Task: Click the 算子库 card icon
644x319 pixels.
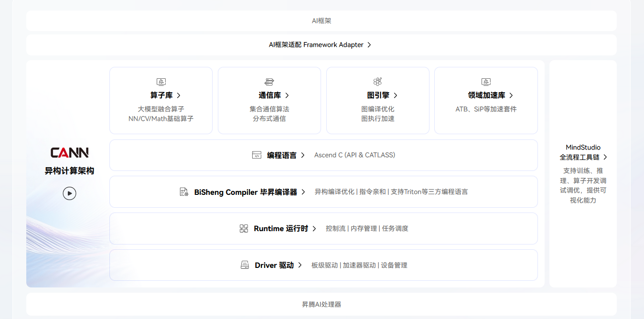Action: [x=161, y=82]
